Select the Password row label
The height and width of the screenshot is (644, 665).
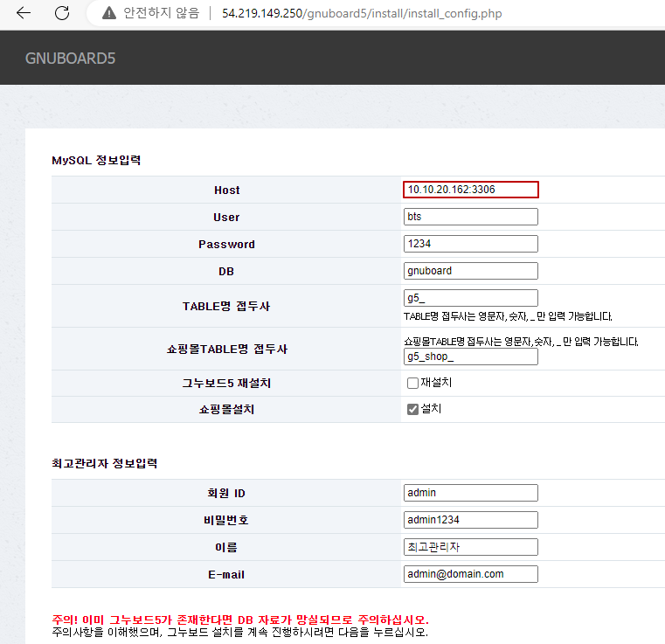pyautogui.click(x=226, y=244)
